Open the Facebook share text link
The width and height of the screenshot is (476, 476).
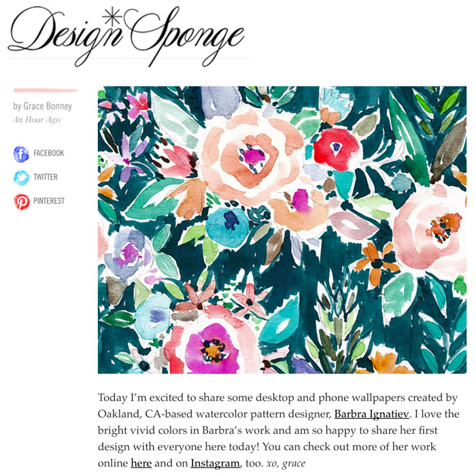(48, 153)
